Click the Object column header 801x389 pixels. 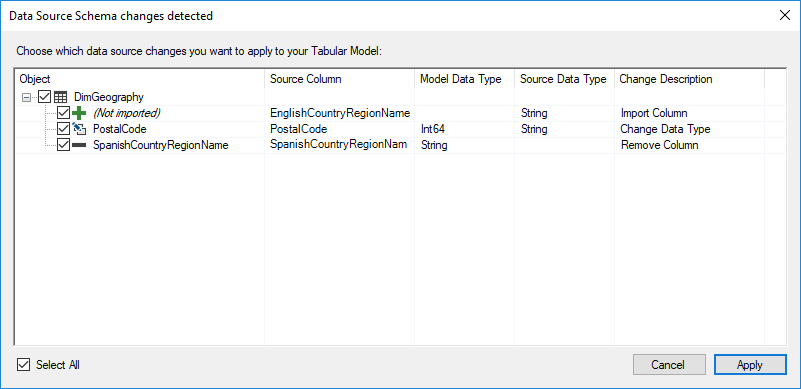(139, 79)
